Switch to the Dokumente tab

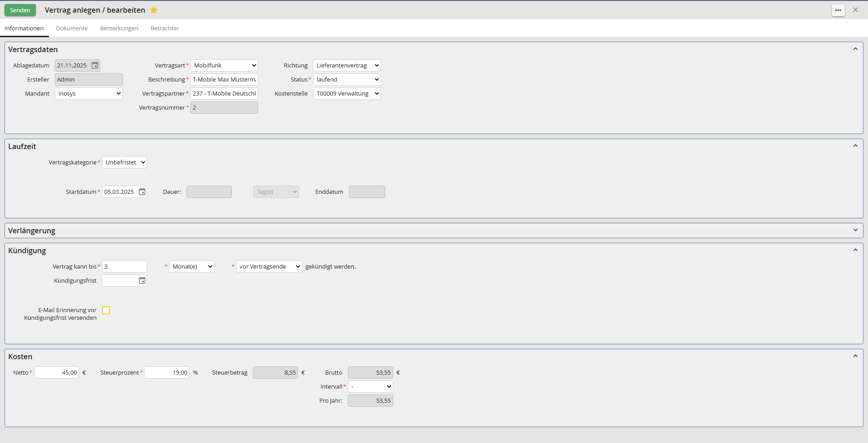[72, 28]
